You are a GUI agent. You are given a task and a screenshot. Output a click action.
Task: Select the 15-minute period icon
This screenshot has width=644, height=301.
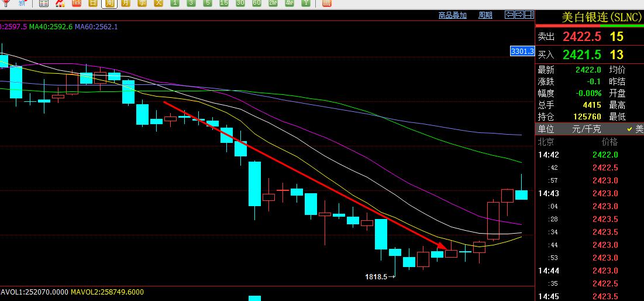click(224, 4)
